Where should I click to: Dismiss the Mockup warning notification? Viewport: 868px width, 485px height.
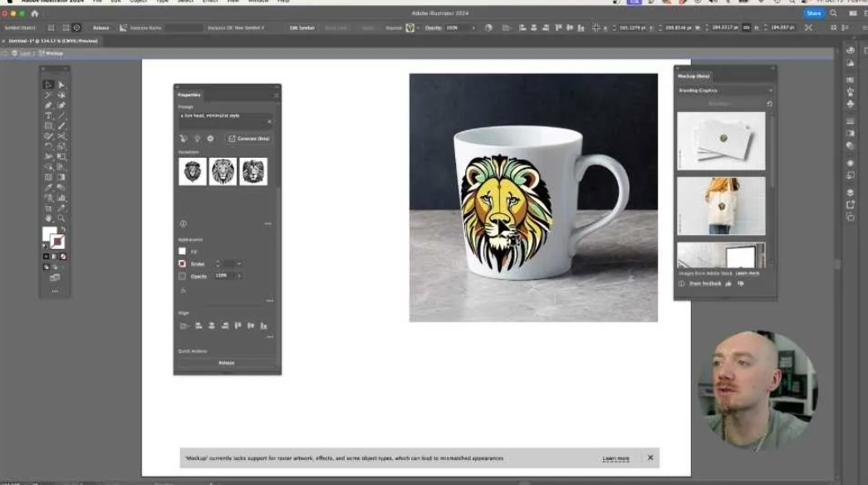click(x=650, y=458)
